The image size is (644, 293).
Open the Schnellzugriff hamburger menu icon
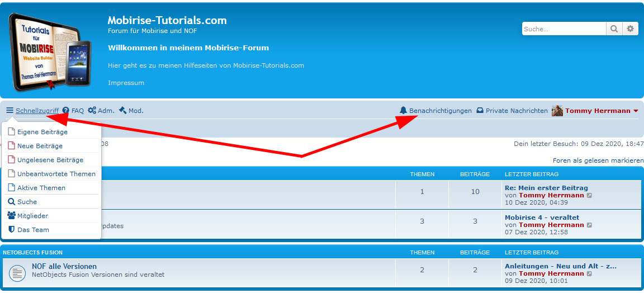[10, 111]
